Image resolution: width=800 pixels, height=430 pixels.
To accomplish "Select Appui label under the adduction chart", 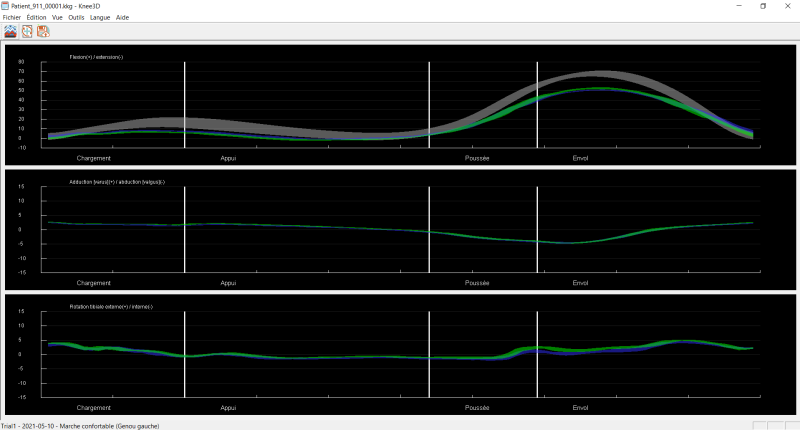I will (x=228, y=283).
